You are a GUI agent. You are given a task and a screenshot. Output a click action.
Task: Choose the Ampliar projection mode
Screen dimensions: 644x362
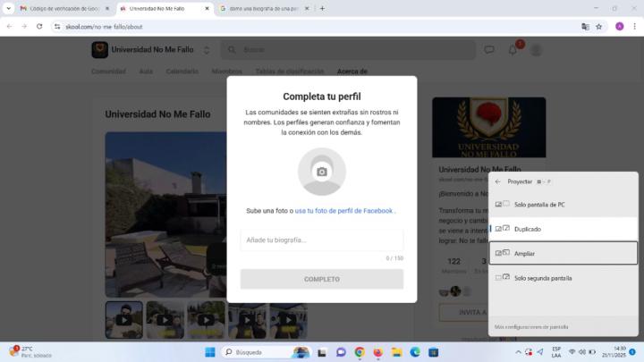click(x=563, y=253)
